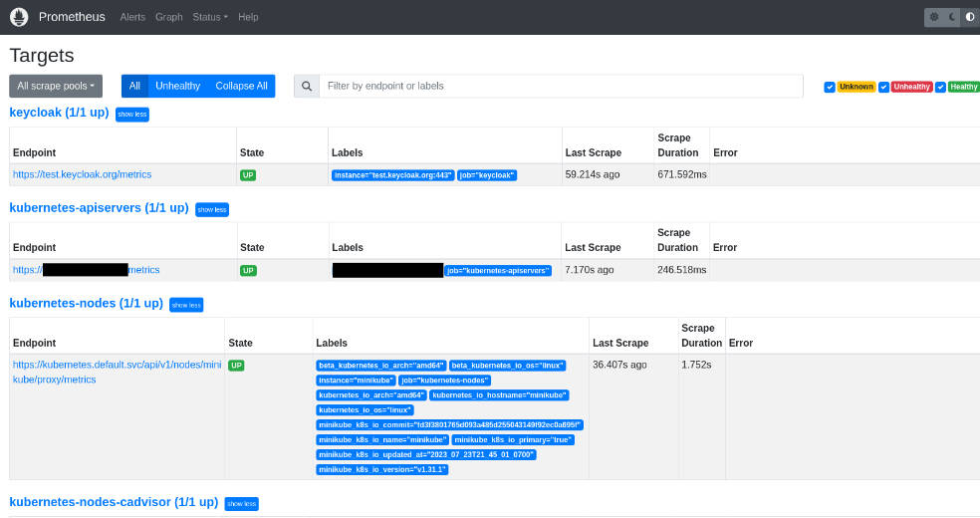Click the job="kubernetes-nodes" label badge

(444, 381)
